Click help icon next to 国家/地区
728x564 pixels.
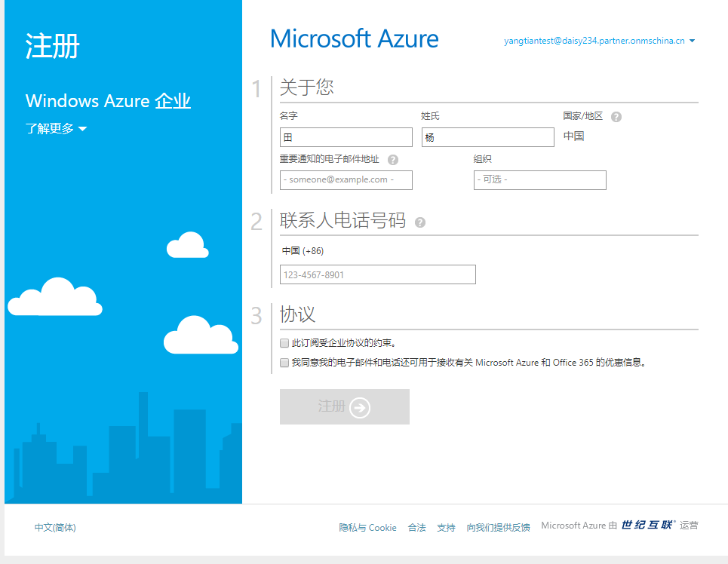coord(616,117)
